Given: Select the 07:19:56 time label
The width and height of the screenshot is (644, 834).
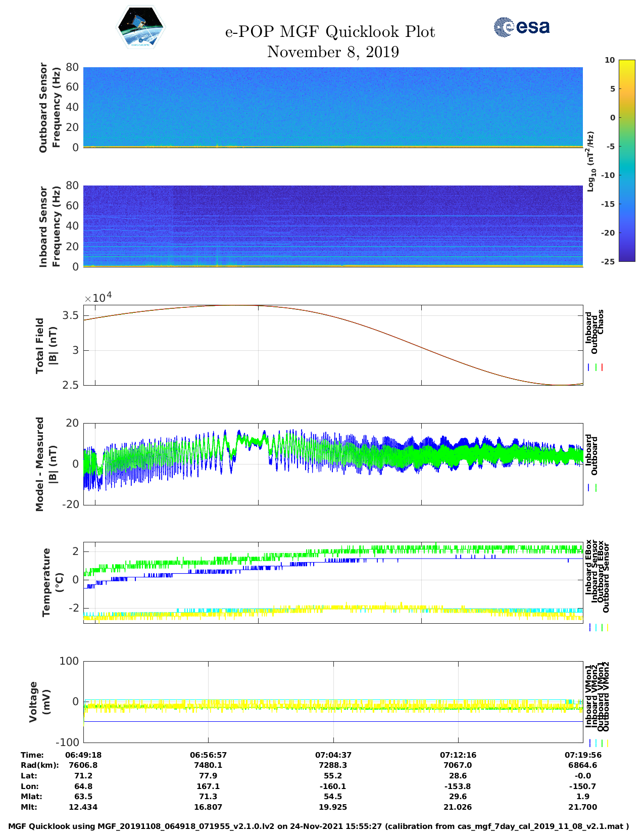Looking at the screenshot, I should click(x=582, y=755).
